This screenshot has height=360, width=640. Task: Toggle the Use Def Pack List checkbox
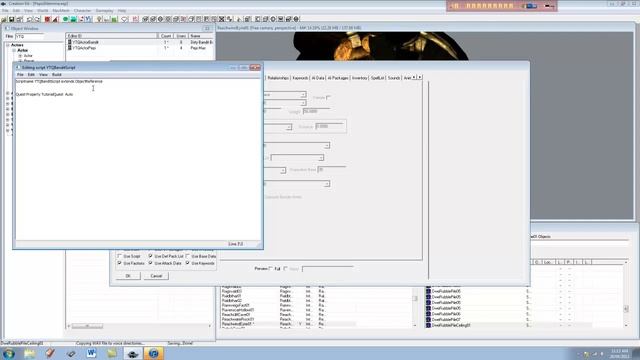[x=151, y=256]
